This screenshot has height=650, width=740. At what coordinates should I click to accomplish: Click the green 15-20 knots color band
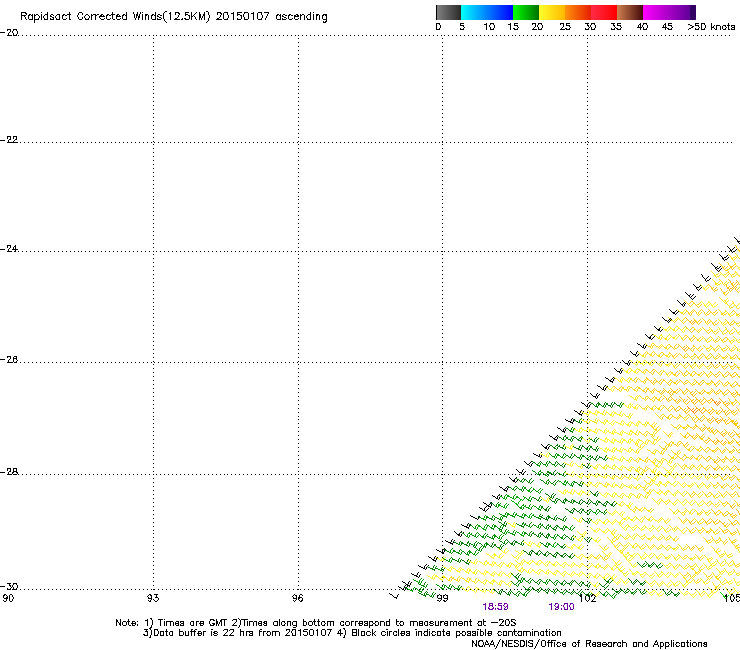click(x=526, y=12)
